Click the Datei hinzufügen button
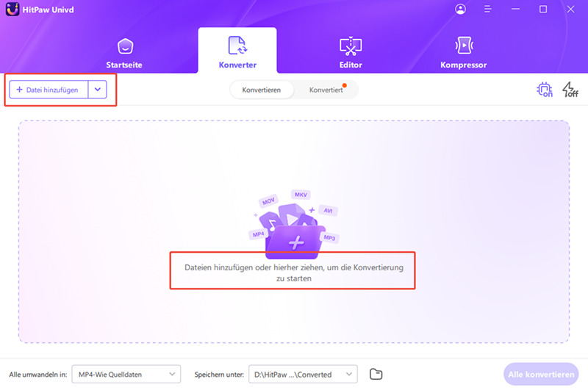This screenshot has width=588, height=390. pyautogui.click(x=48, y=90)
